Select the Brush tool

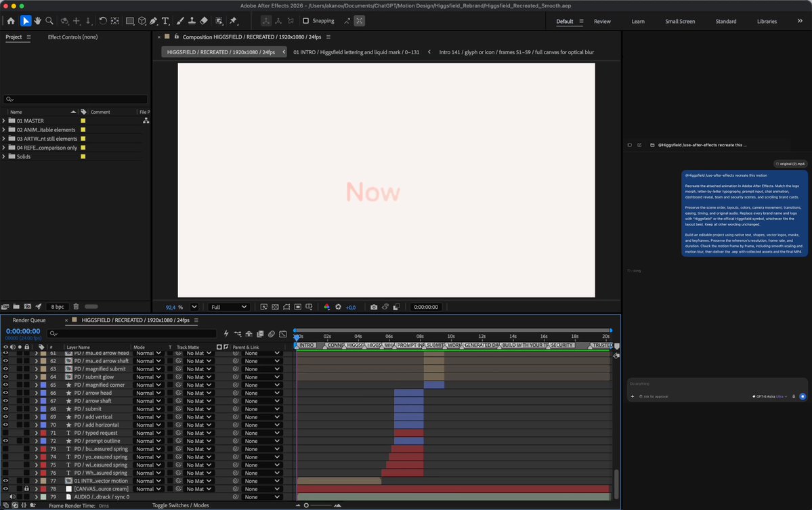pos(179,21)
